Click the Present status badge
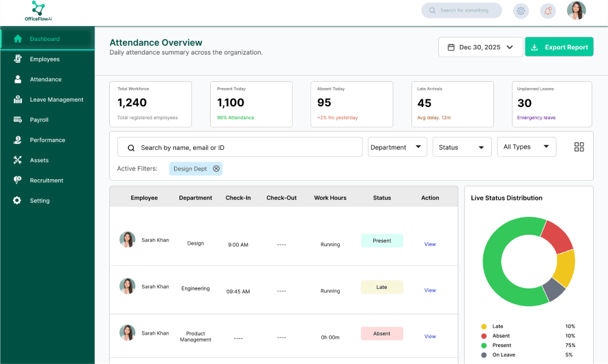Viewport: 608px width, 364px height. coord(382,241)
